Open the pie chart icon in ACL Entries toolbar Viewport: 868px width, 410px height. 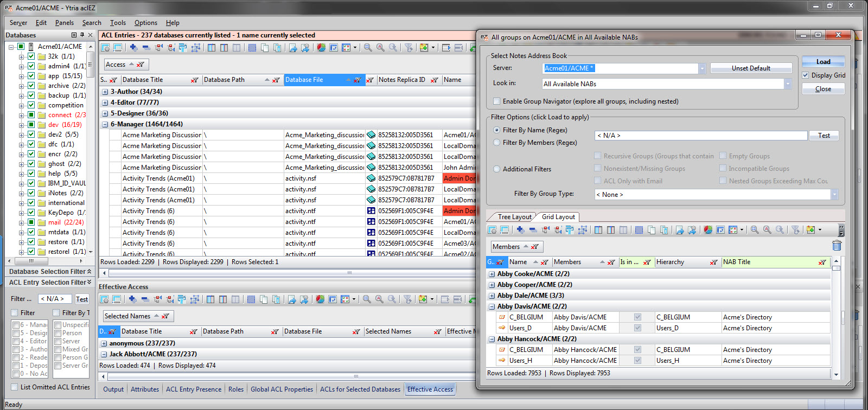tap(321, 48)
